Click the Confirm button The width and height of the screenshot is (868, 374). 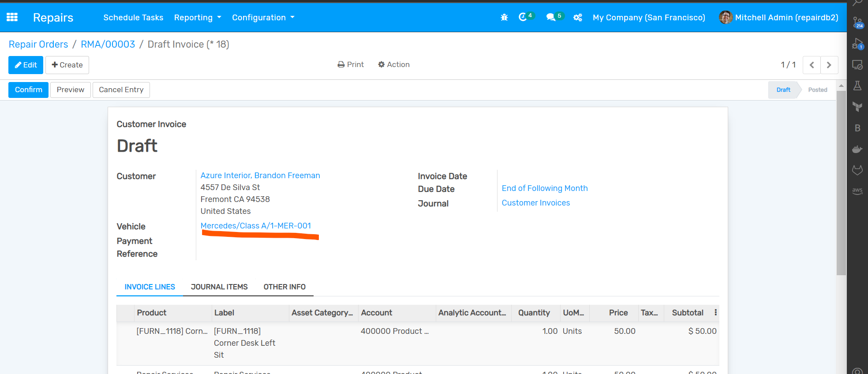pyautogui.click(x=28, y=90)
